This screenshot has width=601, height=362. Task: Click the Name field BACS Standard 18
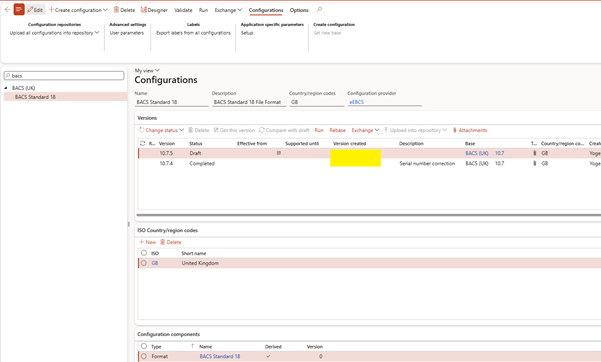[x=172, y=102]
